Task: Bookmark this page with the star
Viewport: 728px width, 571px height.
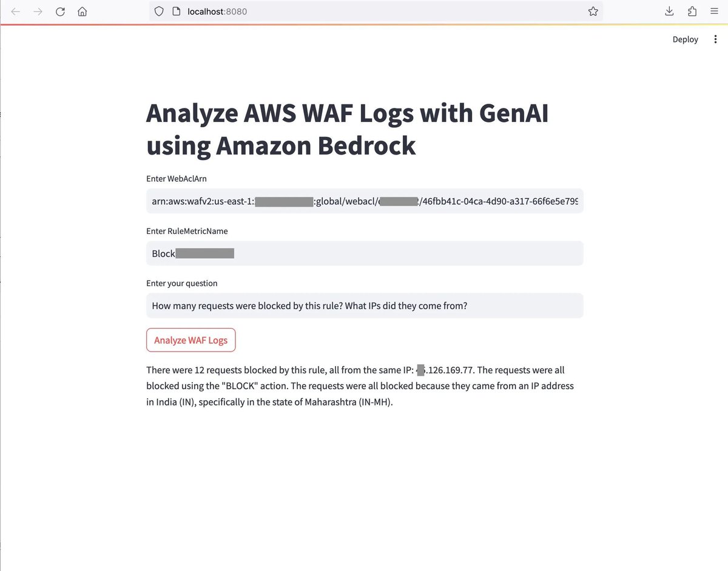Action: coord(593,12)
